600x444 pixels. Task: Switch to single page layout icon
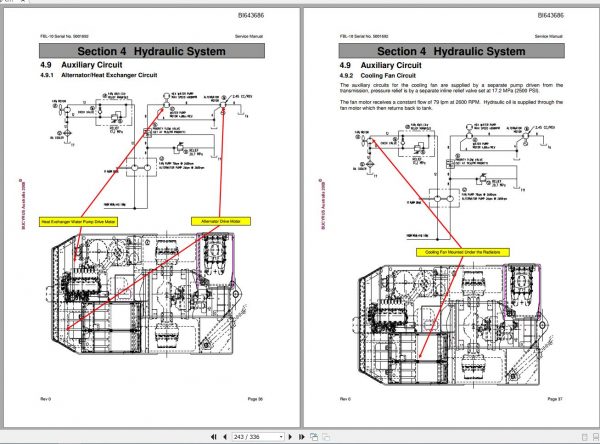click(585, 437)
